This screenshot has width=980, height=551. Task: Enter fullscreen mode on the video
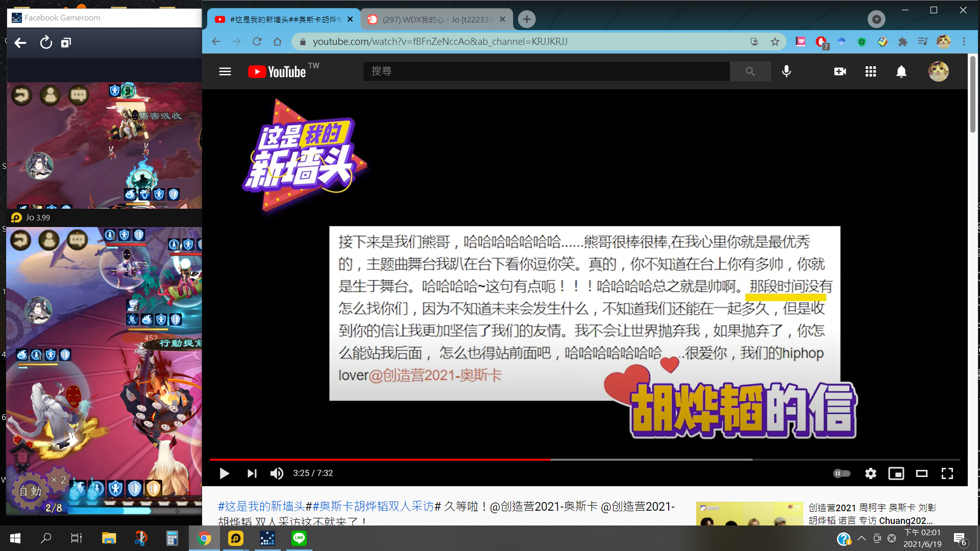pyautogui.click(x=947, y=473)
